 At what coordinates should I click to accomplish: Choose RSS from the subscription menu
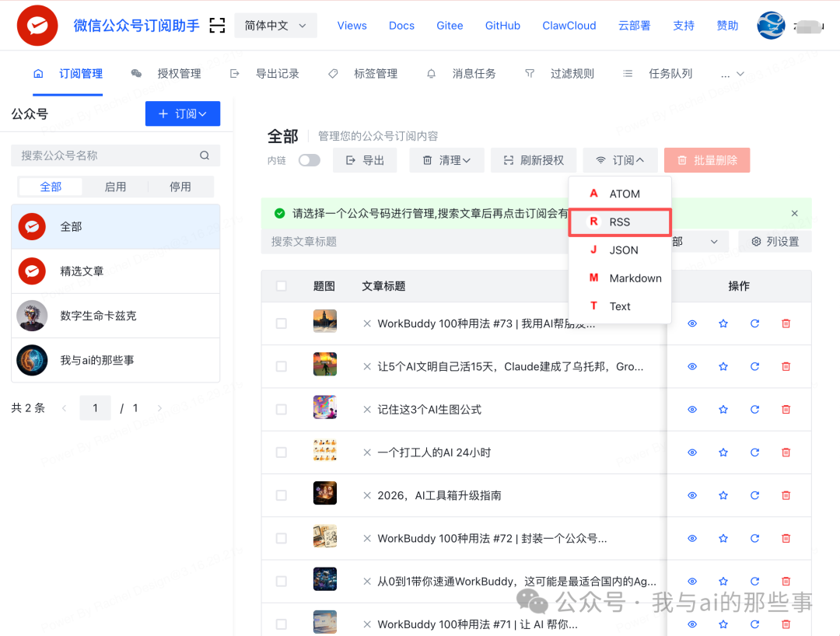[620, 222]
